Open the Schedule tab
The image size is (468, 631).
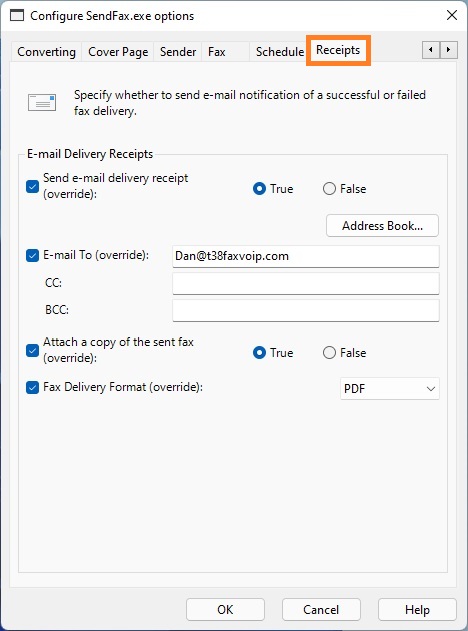tap(280, 52)
